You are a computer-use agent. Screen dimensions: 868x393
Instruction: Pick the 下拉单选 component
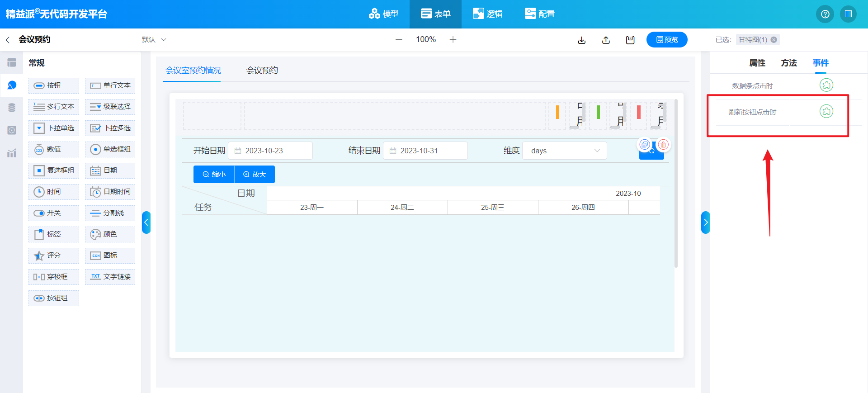54,128
